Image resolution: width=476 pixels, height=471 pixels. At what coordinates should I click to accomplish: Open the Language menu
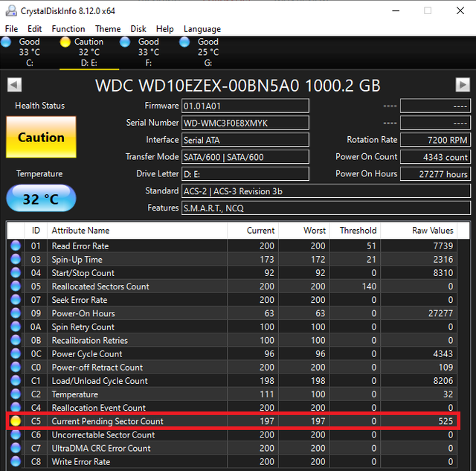click(x=202, y=29)
